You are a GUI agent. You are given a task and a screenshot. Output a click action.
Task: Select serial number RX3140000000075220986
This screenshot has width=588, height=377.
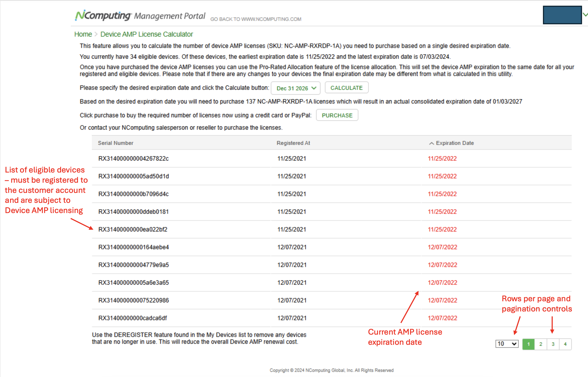(133, 300)
